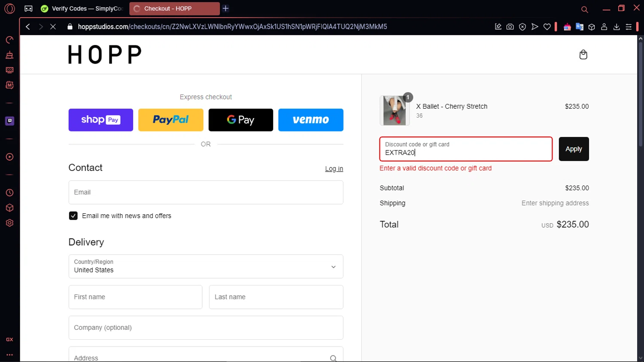Focus the First name field
644x362 pixels.
coord(135,297)
